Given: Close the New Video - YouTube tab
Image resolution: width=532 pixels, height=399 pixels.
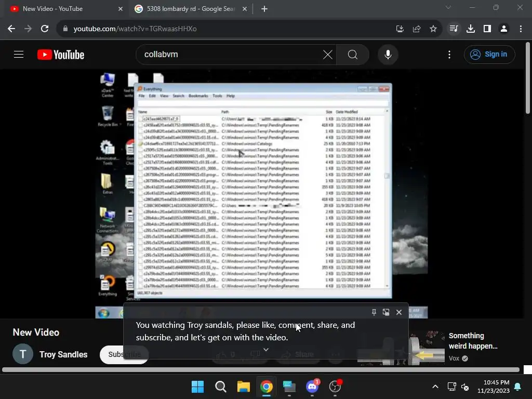Looking at the screenshot, I should pos(121,9).
